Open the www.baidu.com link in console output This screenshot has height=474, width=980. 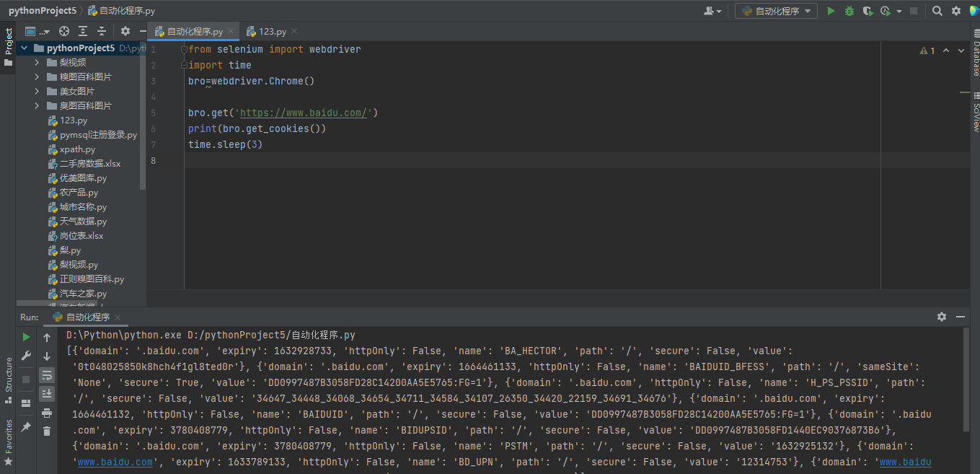[x=115, y=462]
